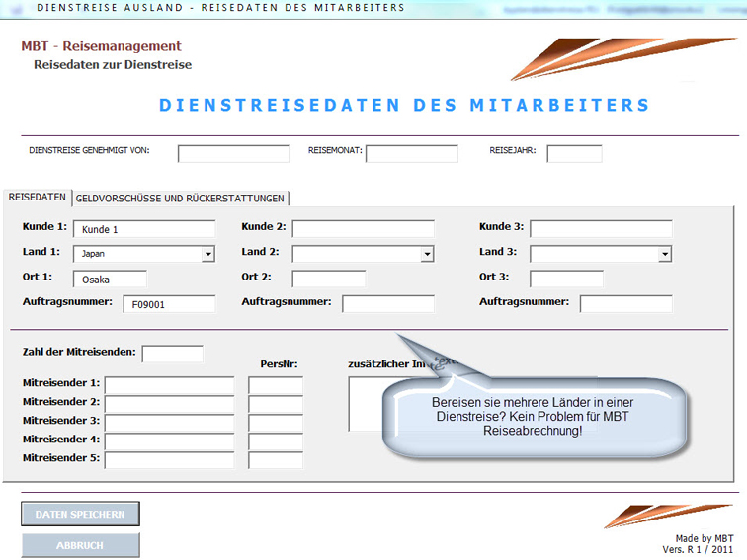Select the Kunde 3 input field
The height and width of the screenshot is (560, 747).
pos(601,229)
